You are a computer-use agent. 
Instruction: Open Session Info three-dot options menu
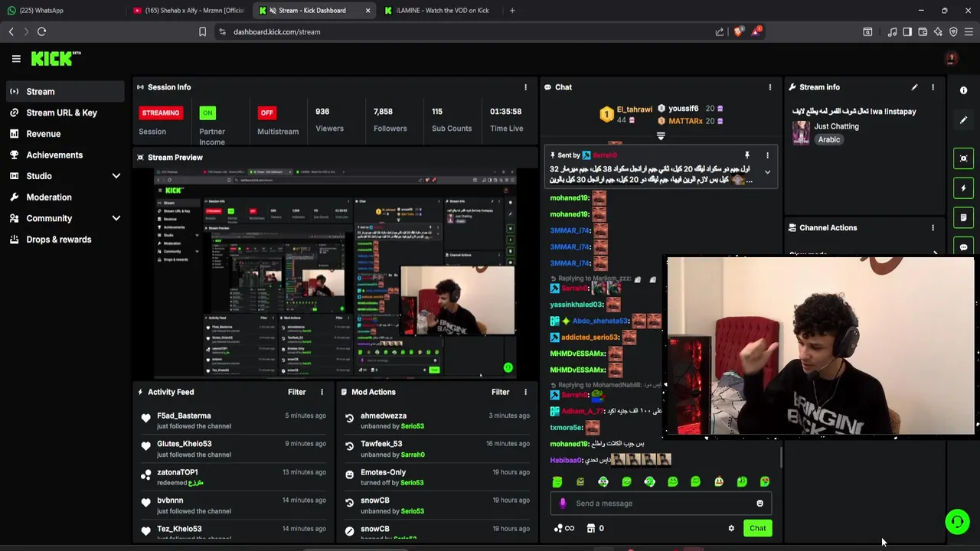[525, 87]
